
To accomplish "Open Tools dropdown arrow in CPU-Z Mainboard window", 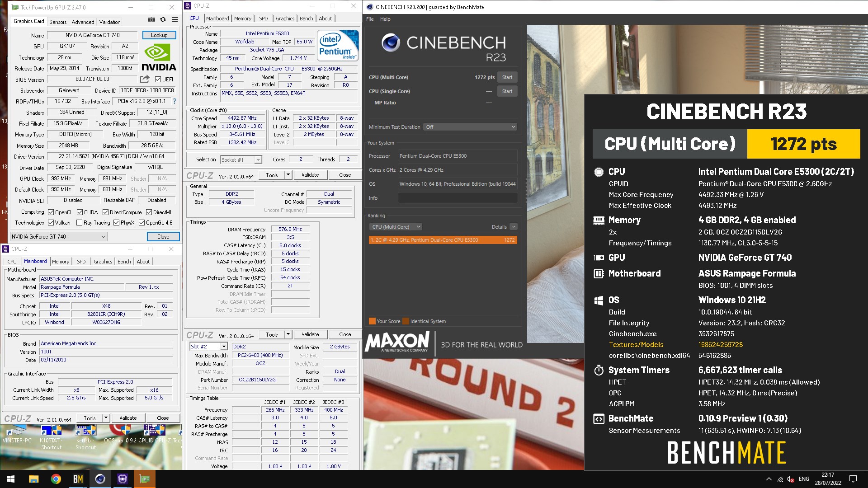I will (x=105, y=418).
